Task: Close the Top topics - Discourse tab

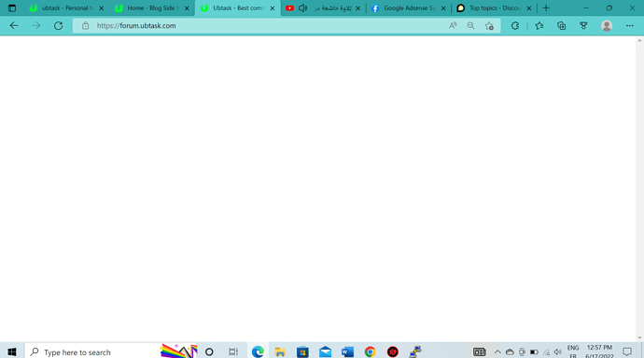Action: click(528, 7)
